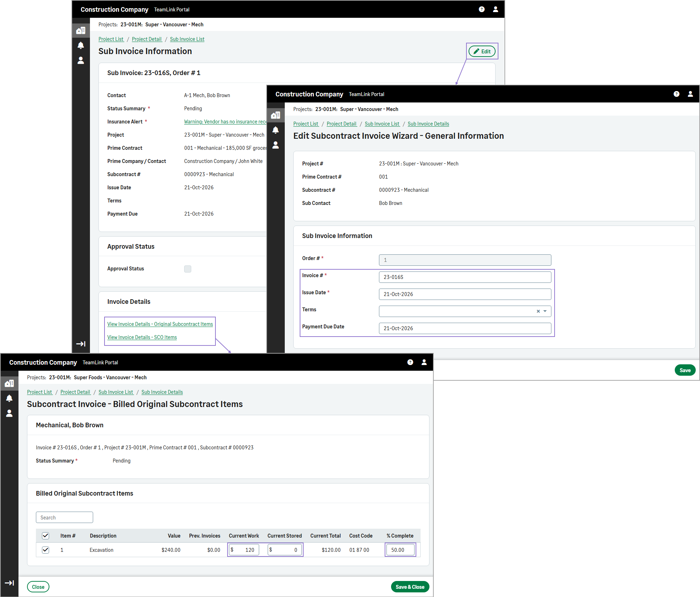
Task: Go to Project Detail in Edit Wizard breadcrumb
Action: click(341, 124)
